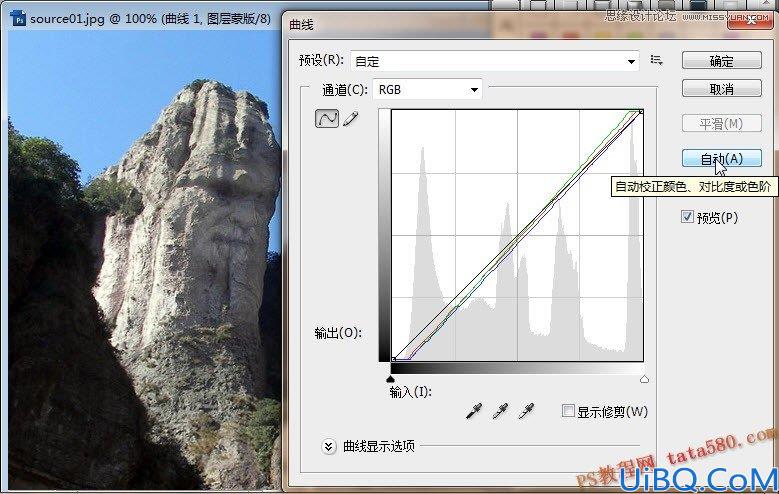Pick the gray point eyedropper
The image size is (779, 494).
[500, 411]
